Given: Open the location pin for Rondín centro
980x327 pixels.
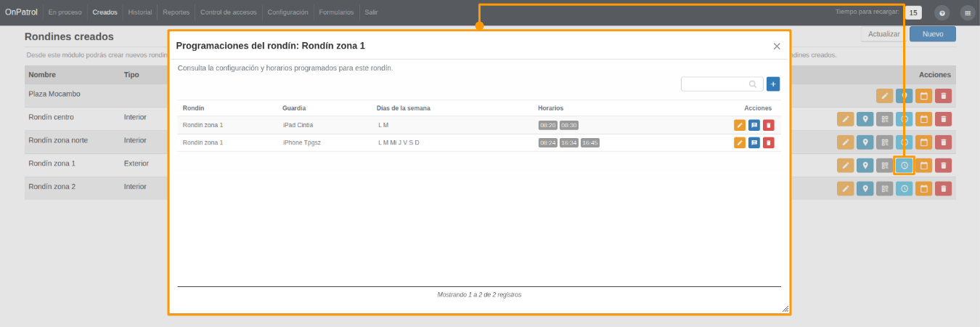Looking at the screenshot, I should click(x=865, y=119).
